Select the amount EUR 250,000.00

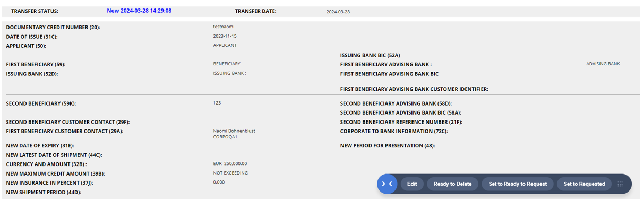(230, 163)
